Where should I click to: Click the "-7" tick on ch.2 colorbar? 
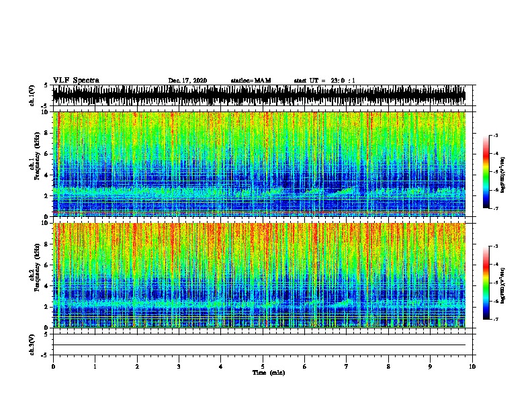[x=495, y=320]
